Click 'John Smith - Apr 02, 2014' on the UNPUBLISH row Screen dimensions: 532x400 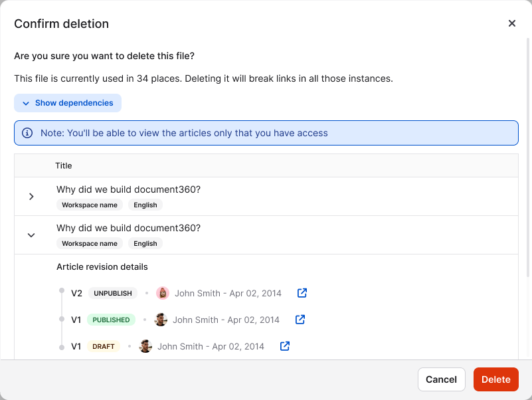click(x=228, y=294)
